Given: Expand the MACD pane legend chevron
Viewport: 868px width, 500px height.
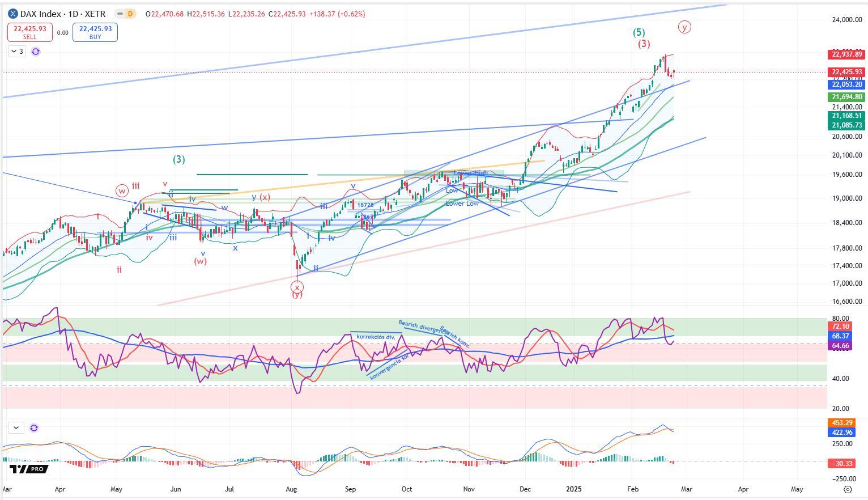Looking at the screenshot, I should (16, 428).
